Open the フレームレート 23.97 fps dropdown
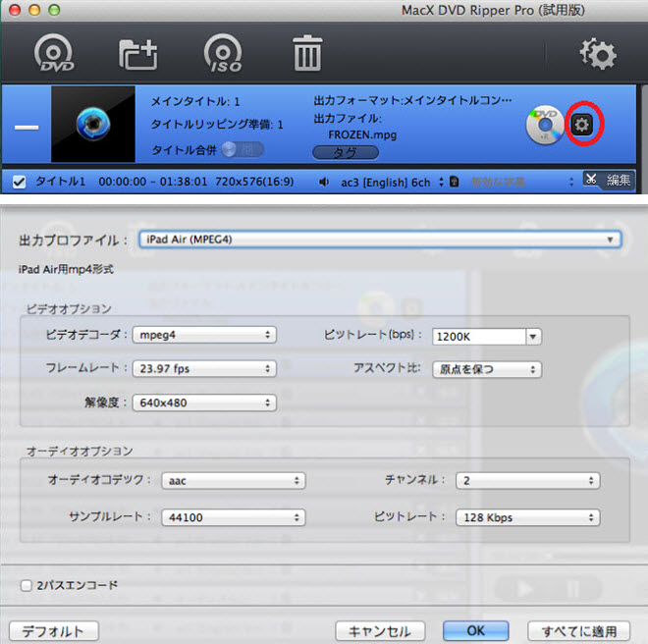 coord(204,369)
